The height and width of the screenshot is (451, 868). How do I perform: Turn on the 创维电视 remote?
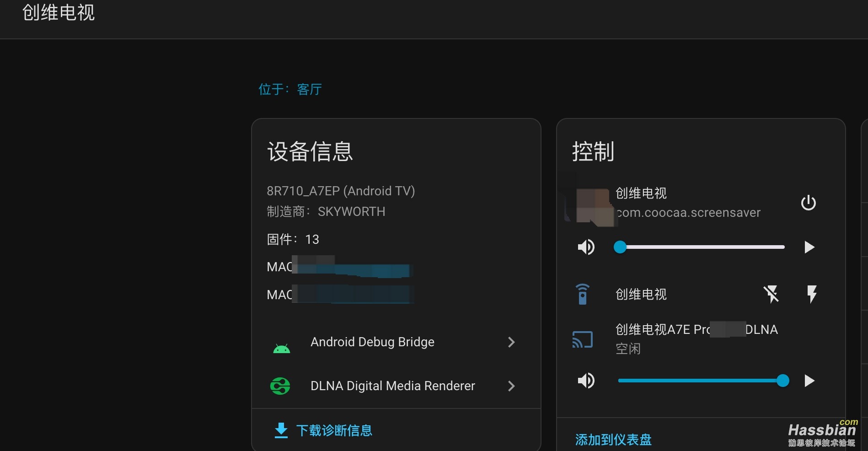(812, 294)
